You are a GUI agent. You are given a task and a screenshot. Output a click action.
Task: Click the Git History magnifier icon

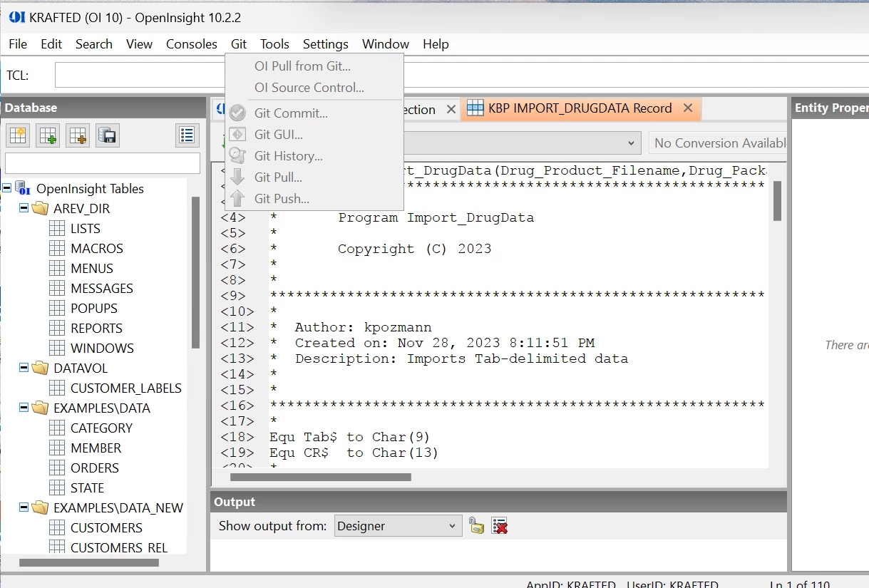(x=238, y=156)
